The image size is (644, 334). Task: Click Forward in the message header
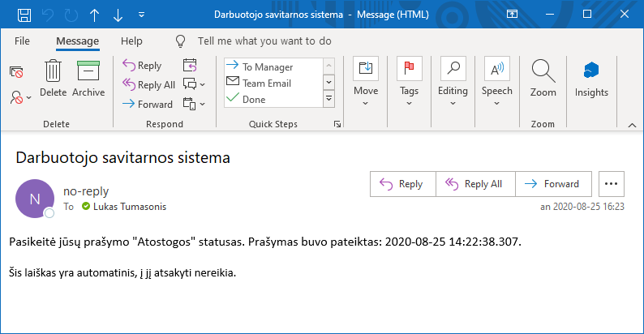tap(553, 184)
